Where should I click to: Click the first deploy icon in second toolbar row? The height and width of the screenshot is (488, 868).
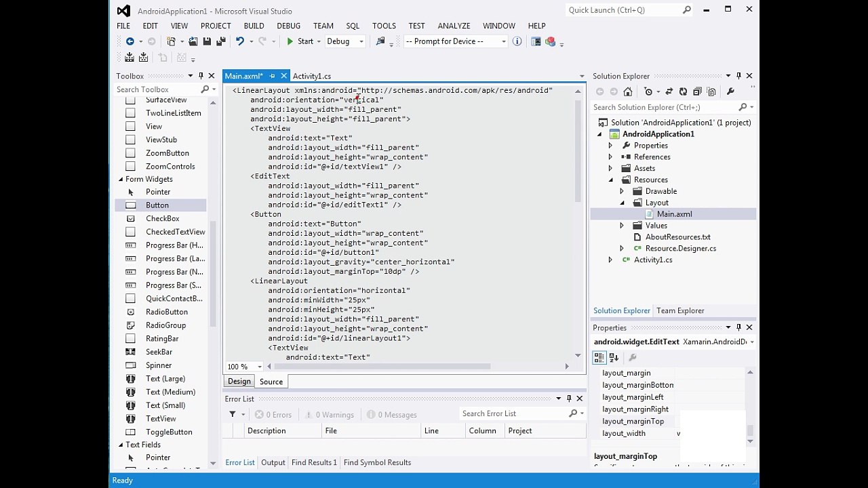coord(130,58)
